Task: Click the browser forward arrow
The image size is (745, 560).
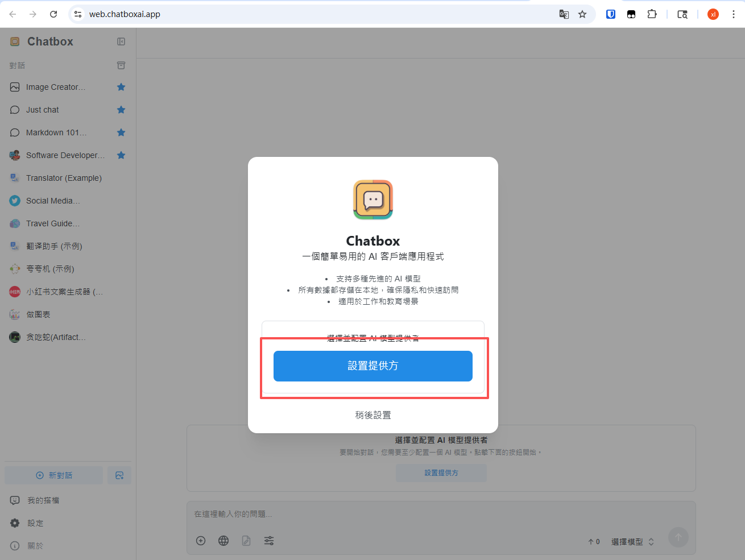Action: (x=33, y=14)
